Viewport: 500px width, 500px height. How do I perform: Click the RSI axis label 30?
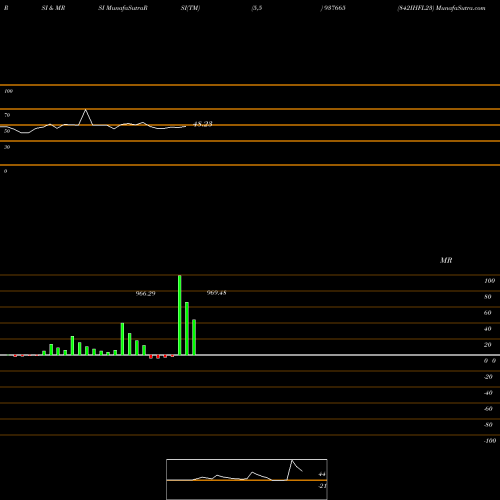point(7,147)
